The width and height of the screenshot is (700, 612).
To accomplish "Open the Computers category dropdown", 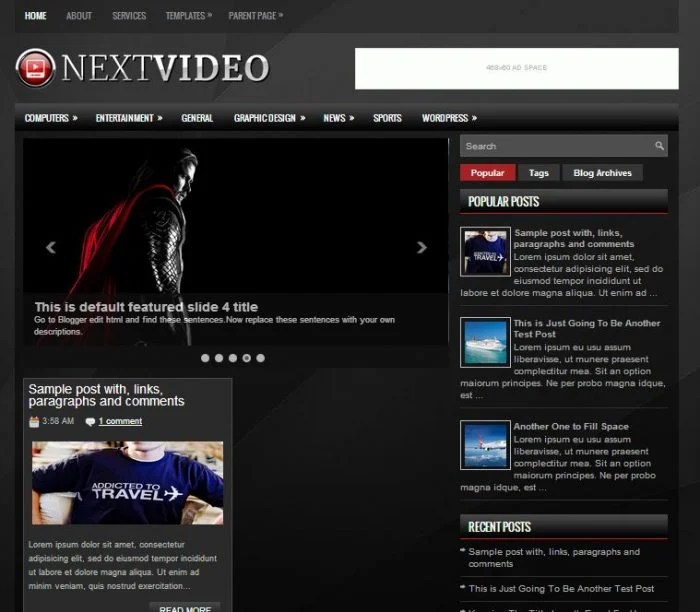I will [51, 118].
